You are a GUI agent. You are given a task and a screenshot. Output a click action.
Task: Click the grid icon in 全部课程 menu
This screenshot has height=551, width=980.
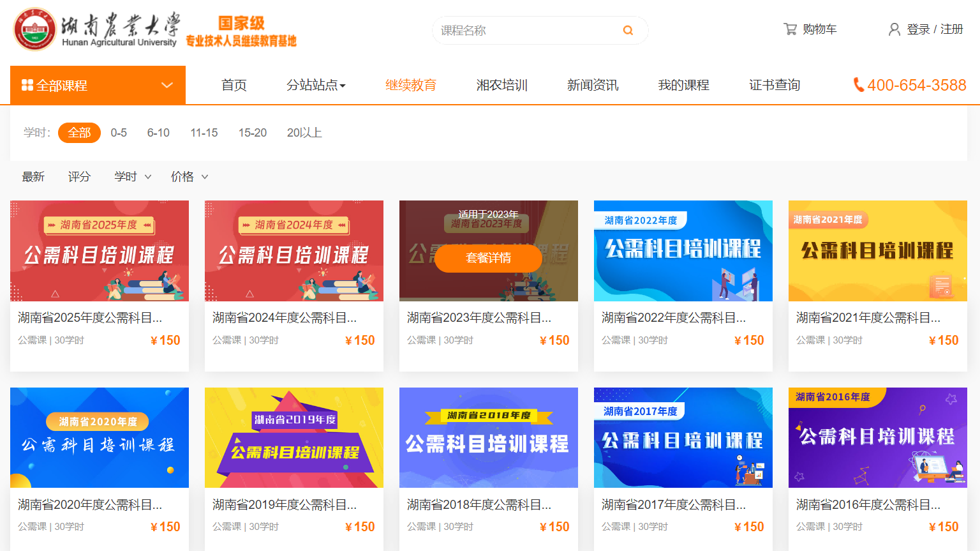(27, 85)
